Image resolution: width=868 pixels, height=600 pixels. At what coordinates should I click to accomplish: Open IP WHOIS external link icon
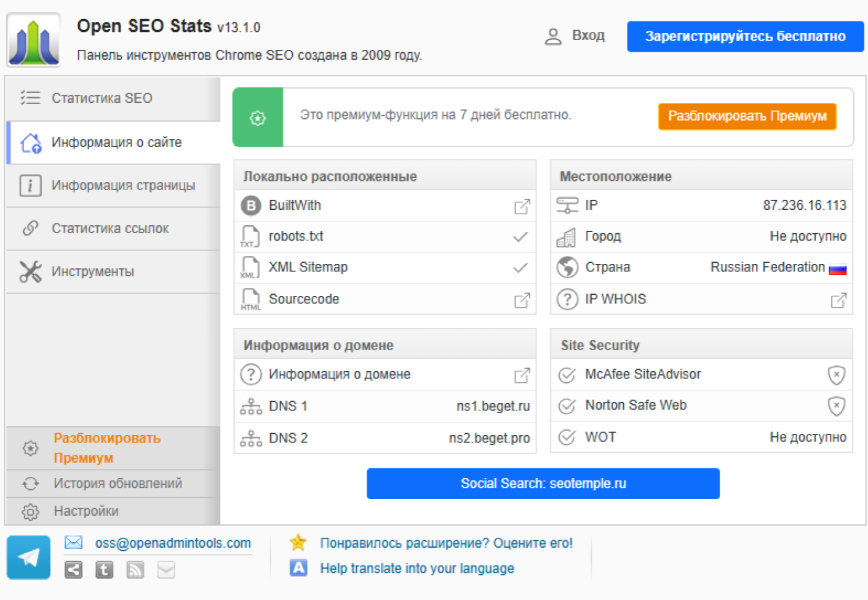coord(838,300)
